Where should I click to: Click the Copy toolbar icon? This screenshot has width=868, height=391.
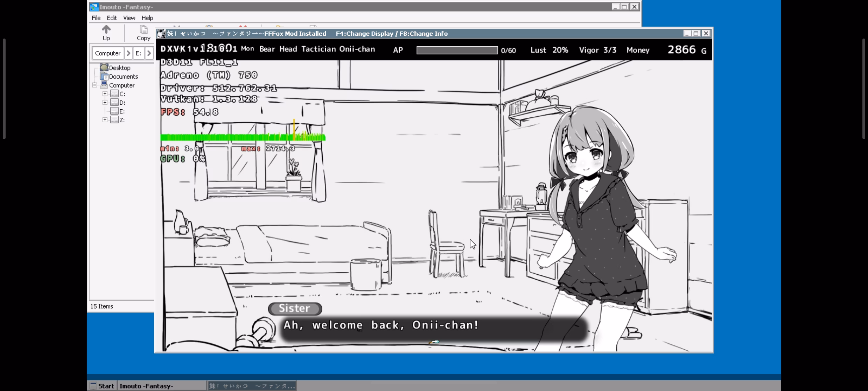[x=143, y=30]
